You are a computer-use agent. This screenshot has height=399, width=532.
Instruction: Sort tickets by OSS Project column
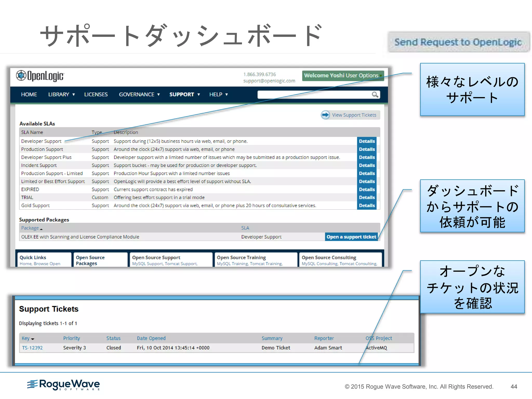(379, 338)
